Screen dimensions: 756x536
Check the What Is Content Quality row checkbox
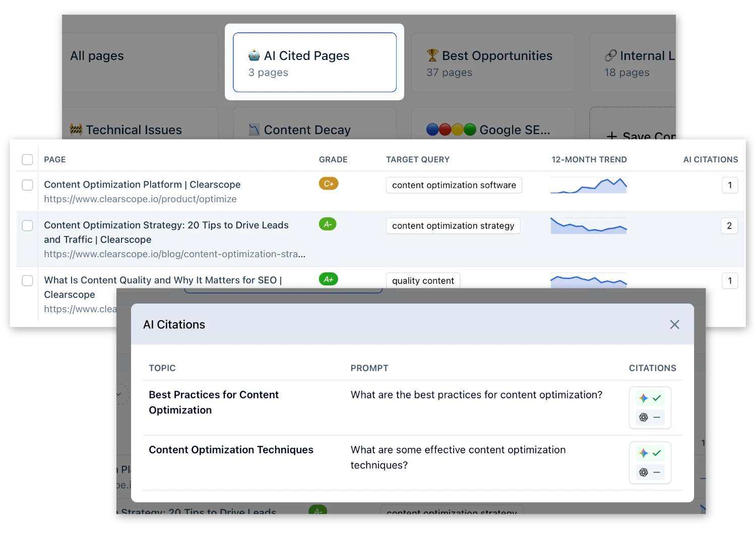(x=27, y=280)
